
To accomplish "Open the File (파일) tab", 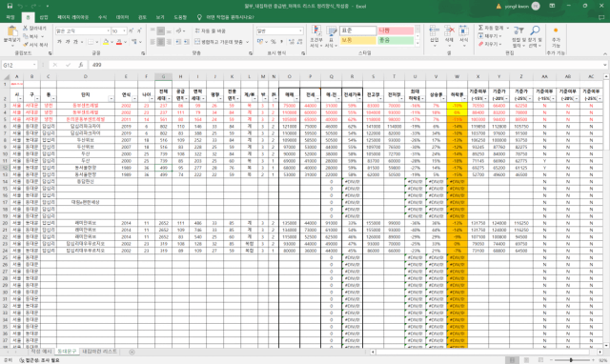I will [x=10, y=17].
